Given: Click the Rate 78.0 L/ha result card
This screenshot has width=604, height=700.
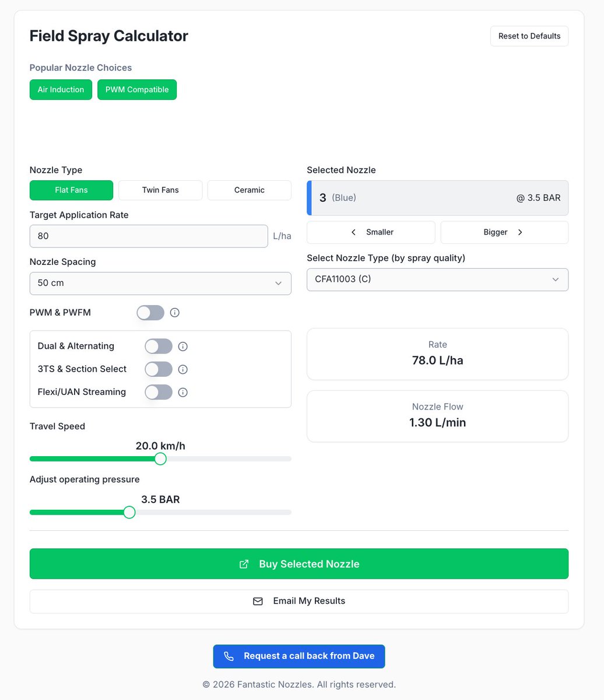Looking at the screenshot, I should (437, 354).
